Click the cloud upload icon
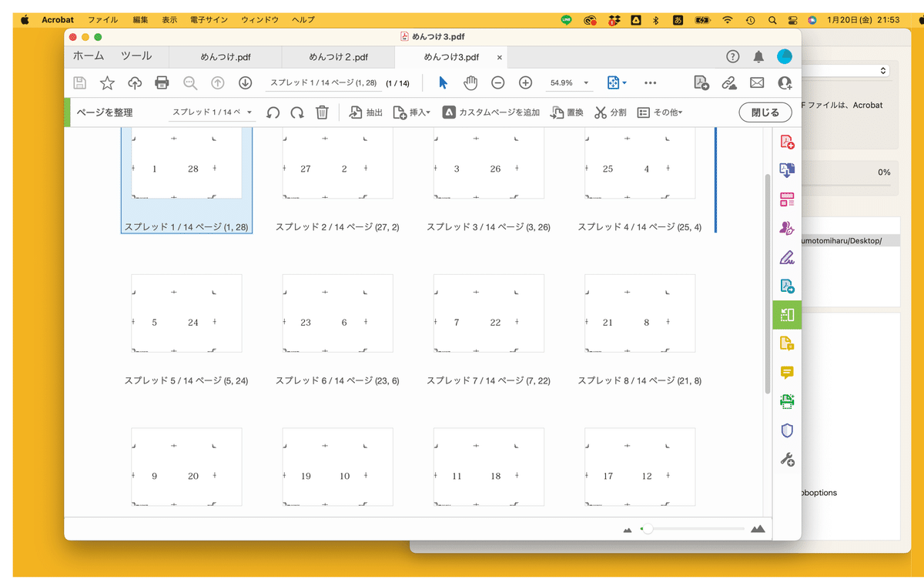924x586 pixels. point(135,82)
